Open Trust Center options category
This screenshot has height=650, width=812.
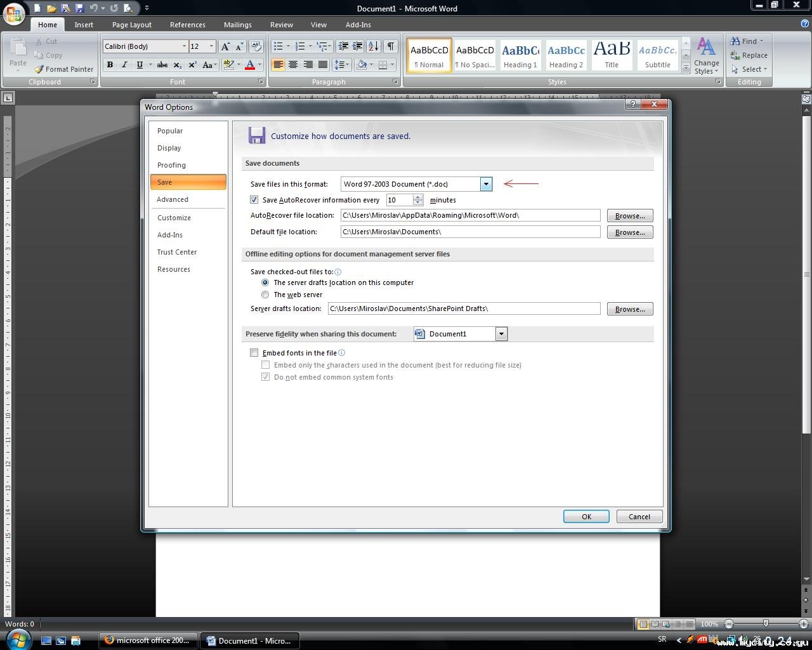[188, 252]
